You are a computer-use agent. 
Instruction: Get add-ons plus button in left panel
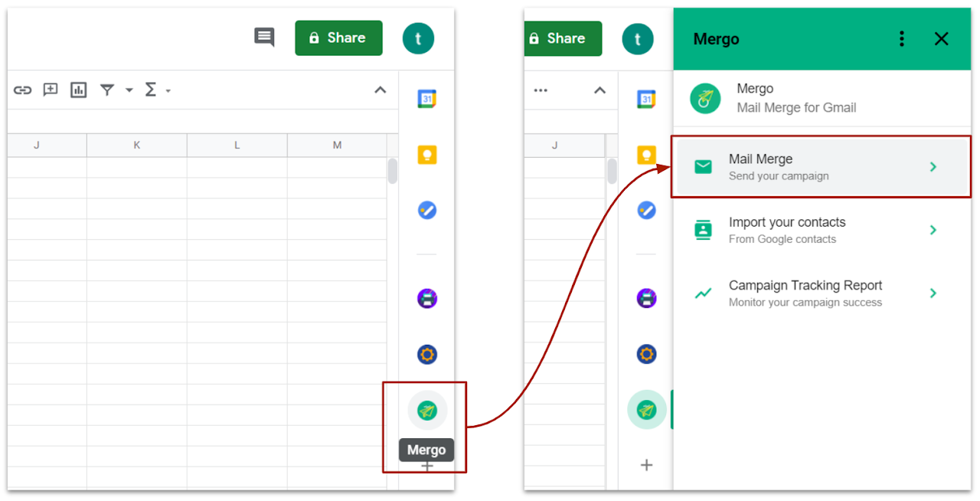click(x=426, y=466)
